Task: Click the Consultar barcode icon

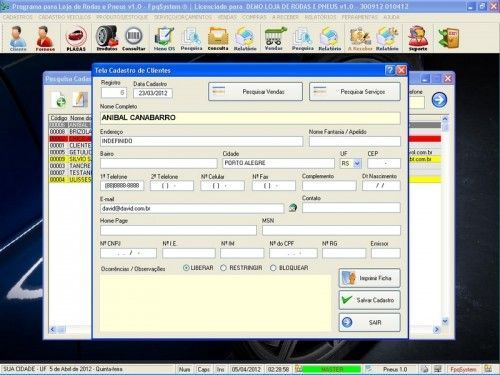Action: [134, 38]
